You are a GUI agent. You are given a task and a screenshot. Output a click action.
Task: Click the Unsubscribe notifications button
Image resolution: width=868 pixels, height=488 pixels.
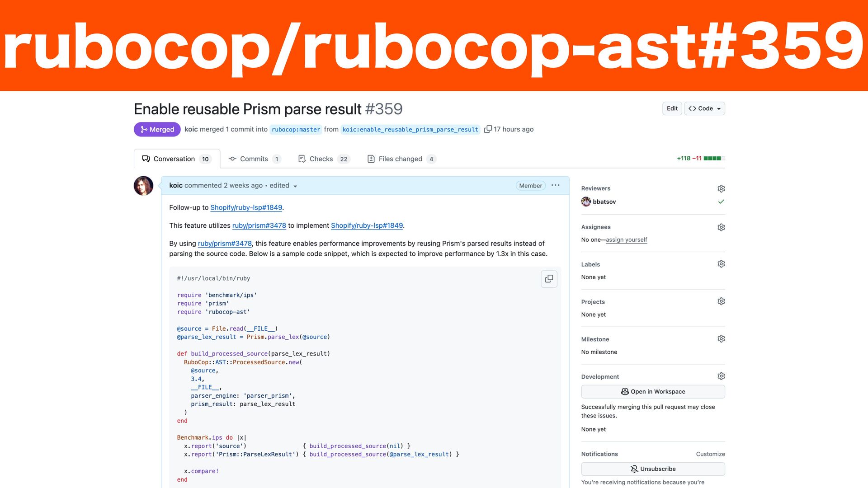click(x=653, y=469)
